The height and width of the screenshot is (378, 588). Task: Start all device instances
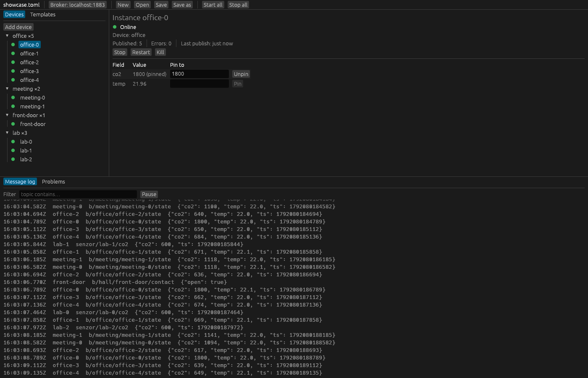[x=213, y=5]
